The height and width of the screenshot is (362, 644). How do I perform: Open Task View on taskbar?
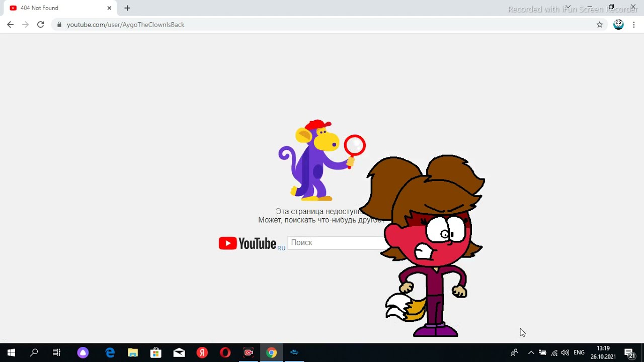point(56,352)
